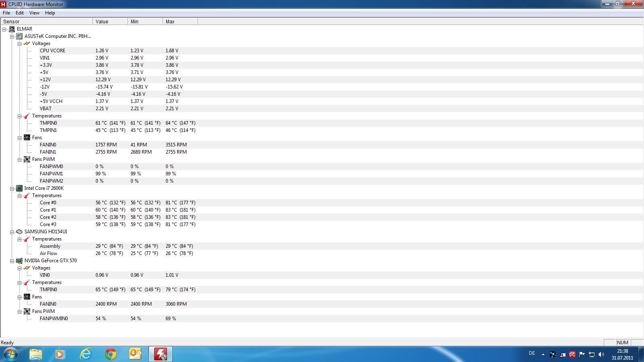Click the Ready status bar text
Screen dimensions: 644x362
pyautogui.click(x=7, y=343)
